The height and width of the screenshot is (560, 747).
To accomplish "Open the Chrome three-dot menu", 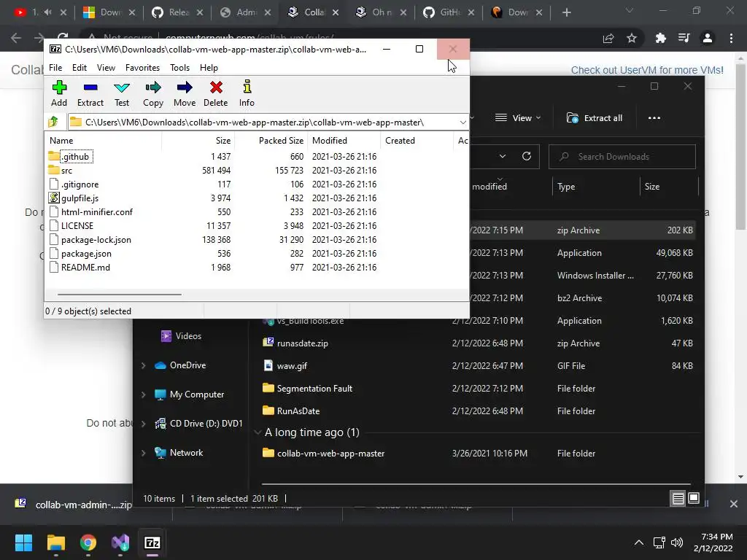I will [x=731, y=38].
